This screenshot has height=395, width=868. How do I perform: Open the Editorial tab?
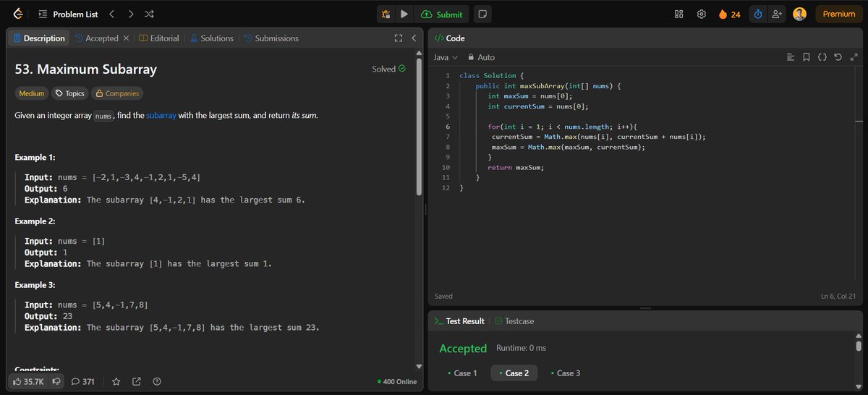tap(159, 38)
